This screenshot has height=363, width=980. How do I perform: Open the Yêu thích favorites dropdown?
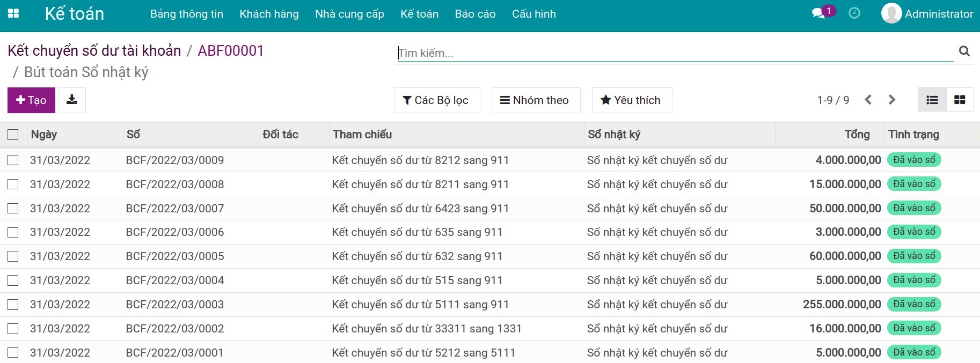coord(631,100)
